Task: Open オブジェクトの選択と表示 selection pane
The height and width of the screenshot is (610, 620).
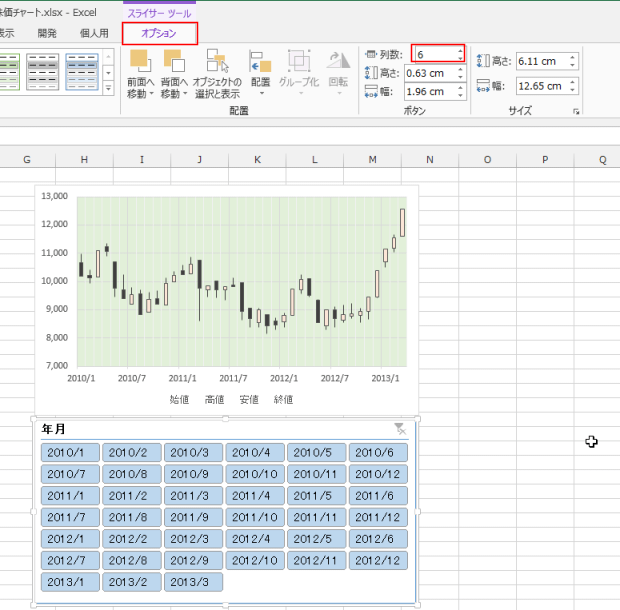Action: 217,61
